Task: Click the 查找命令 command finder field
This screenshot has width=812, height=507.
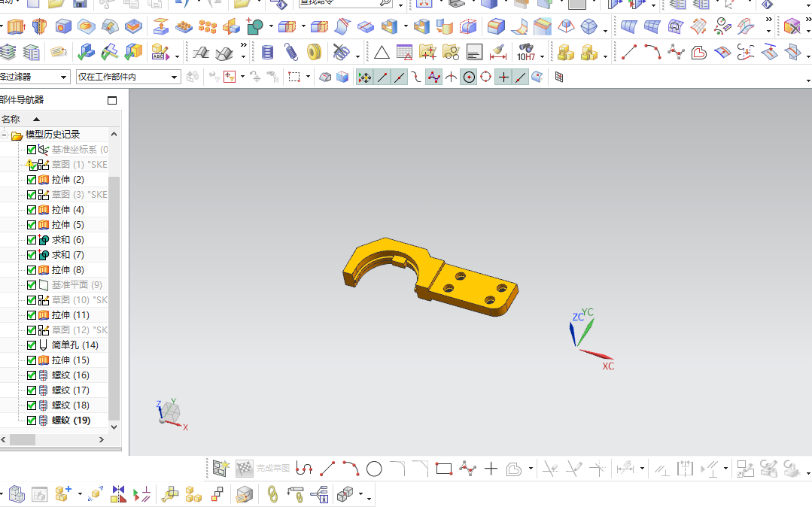Action: [x=346, y=3]
